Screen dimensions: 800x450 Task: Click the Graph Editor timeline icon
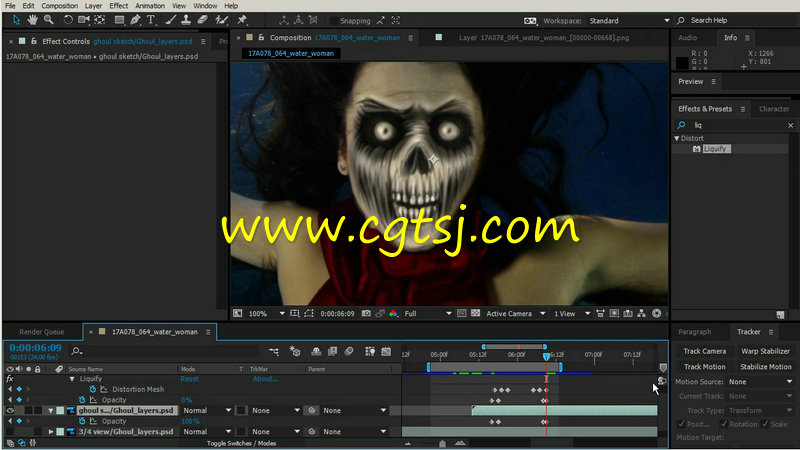(386, 351)
